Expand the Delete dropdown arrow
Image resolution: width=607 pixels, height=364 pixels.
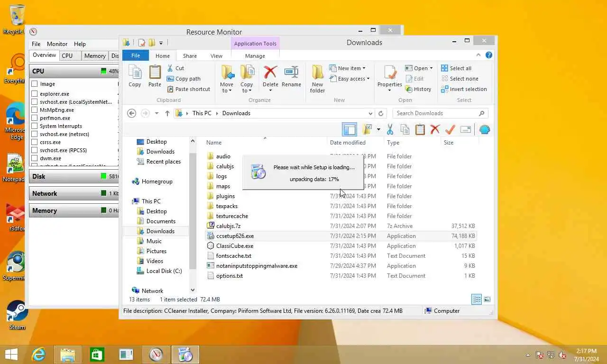[x=270, y=91]
